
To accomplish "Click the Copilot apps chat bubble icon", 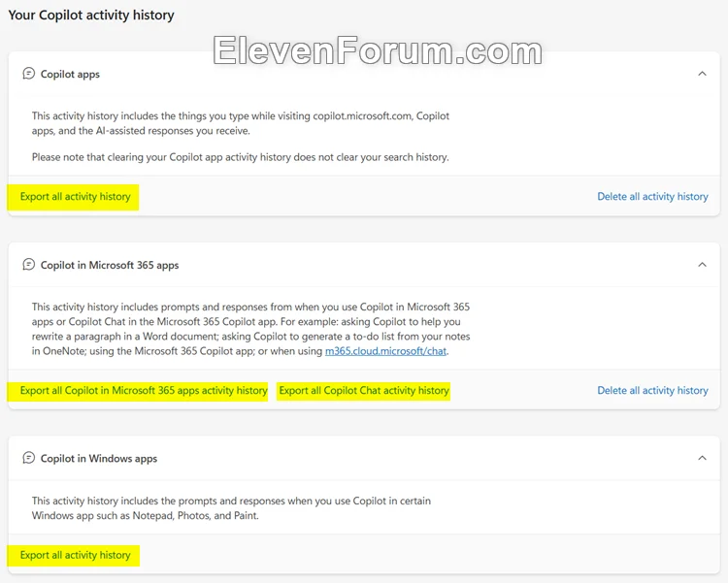I will click(29, 74).
